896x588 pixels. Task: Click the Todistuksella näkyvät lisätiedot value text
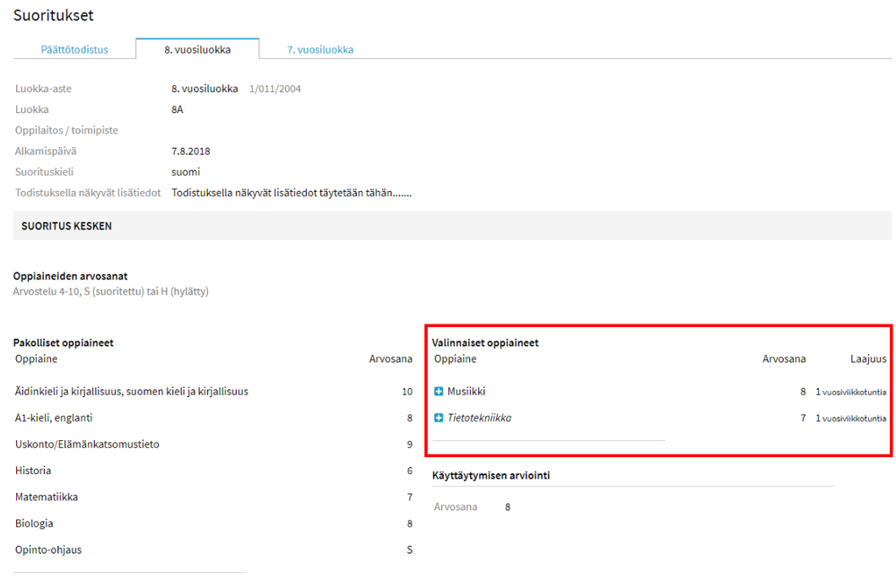tap(291, 193)
